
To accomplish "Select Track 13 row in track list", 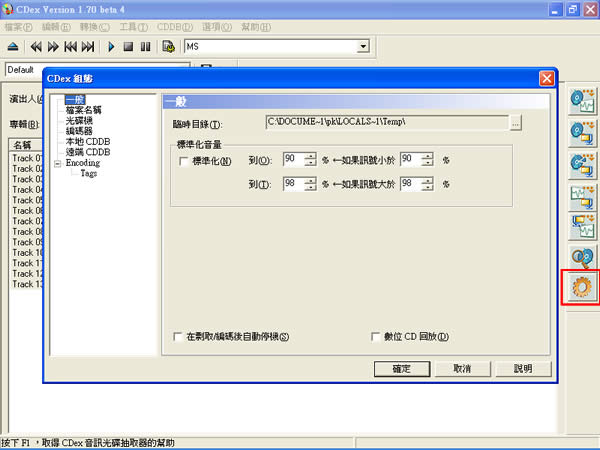I will [26, 284].
